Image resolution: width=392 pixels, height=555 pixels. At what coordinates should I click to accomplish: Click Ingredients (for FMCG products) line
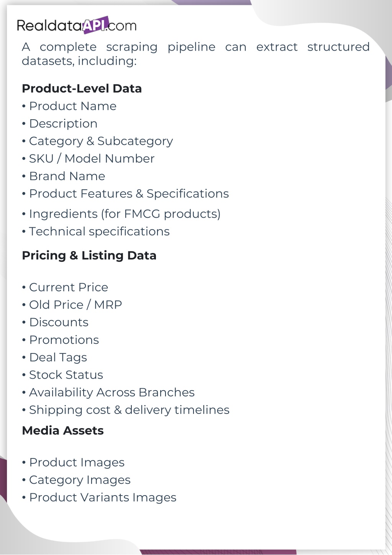point(125,214)
